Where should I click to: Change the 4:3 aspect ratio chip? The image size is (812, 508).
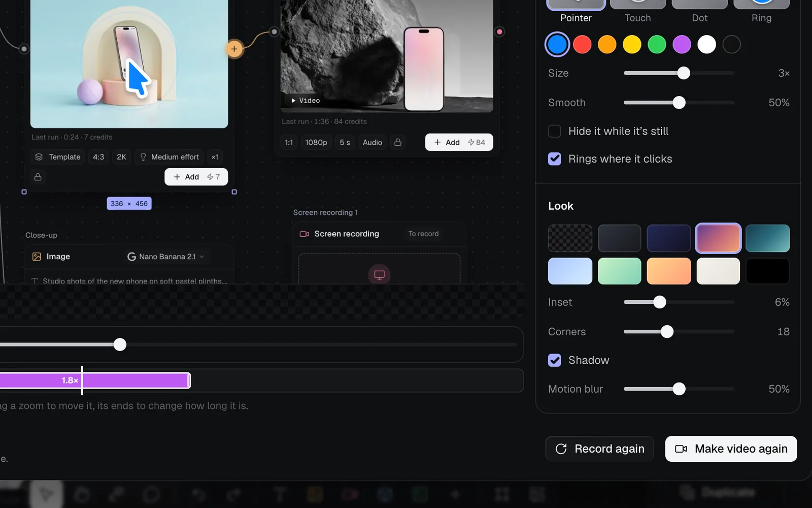(98, 157)
